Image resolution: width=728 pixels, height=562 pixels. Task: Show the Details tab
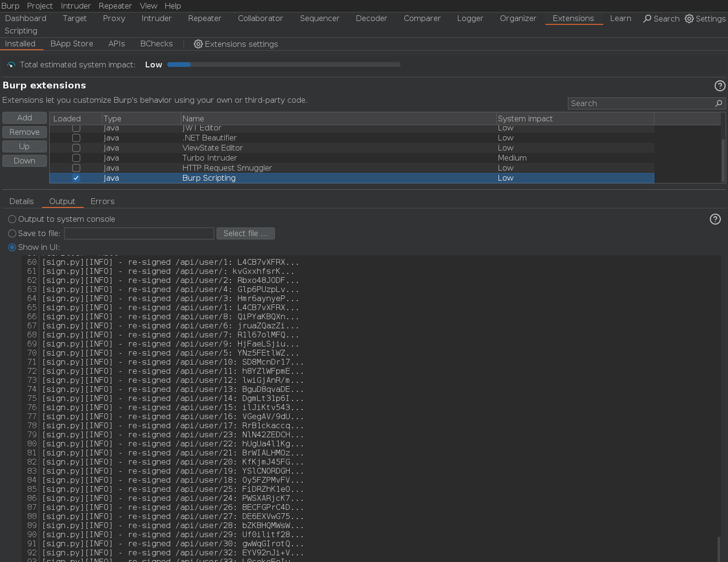pyautogui.click(x=22, y=202)
